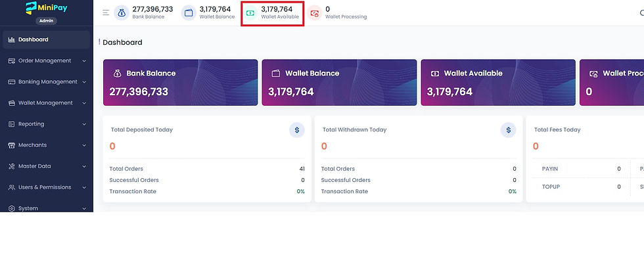Expand the System chevron
Screen dimensions: 644x253
click(84, 209)
